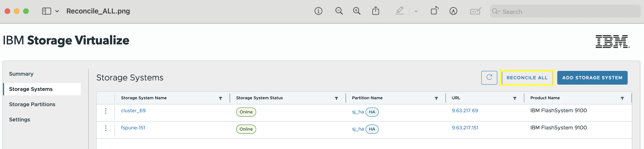Rotate the image with the rotate icon
The width and height of the screenshot is (644, 149).
coord(434,11)
